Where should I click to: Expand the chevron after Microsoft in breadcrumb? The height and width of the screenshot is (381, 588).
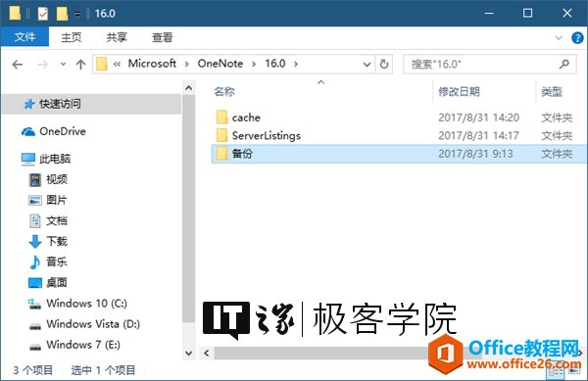click(187, 64)
